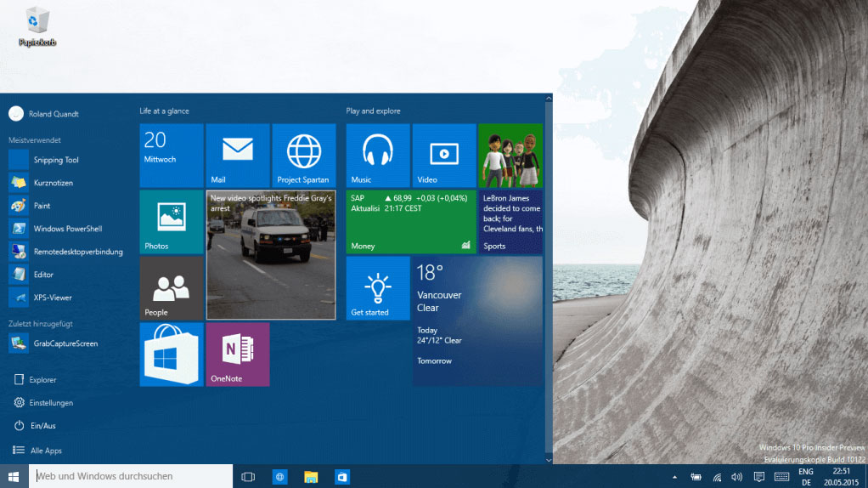Open the People tile
The width and height of the screenshot is (868, 488).
(172, 288)
